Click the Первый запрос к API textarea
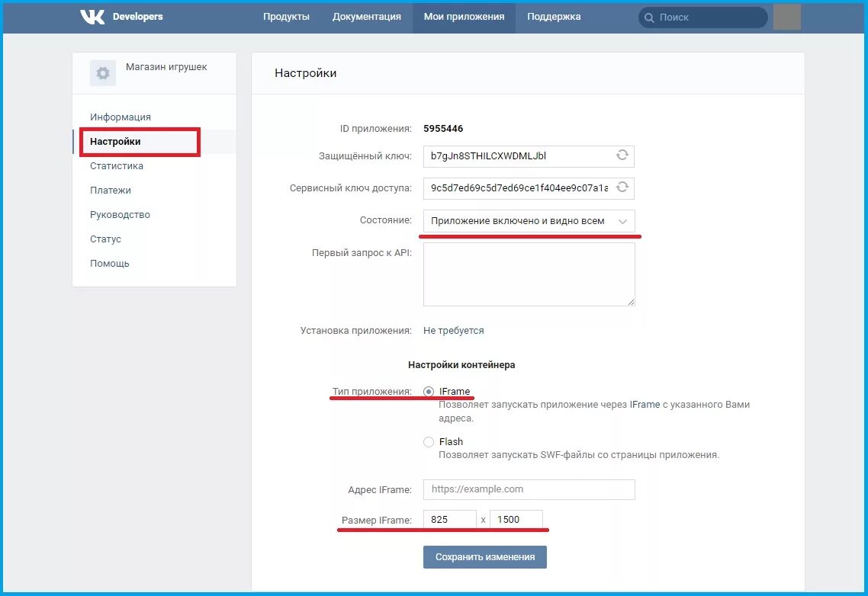The height and width of the screenshot is (596, 868). tap(529, 274)
